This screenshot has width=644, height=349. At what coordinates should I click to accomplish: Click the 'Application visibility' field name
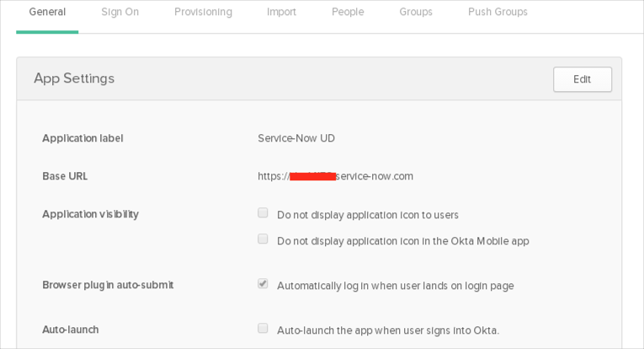click(90, 214)
